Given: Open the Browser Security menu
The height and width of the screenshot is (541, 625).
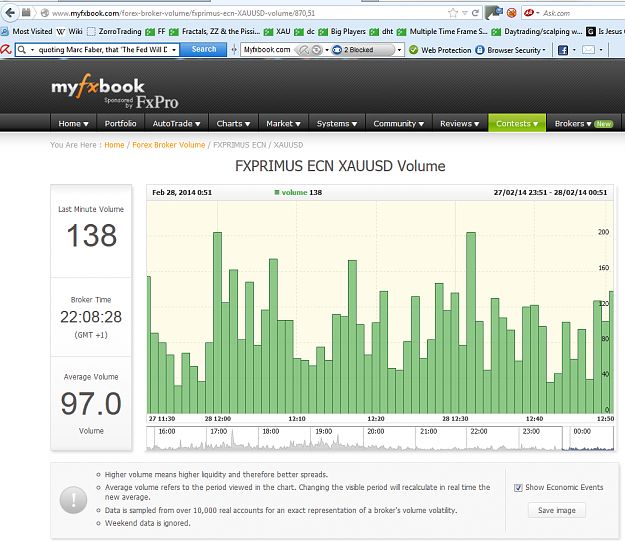Looking at the screenshot, I should point(511,50).
